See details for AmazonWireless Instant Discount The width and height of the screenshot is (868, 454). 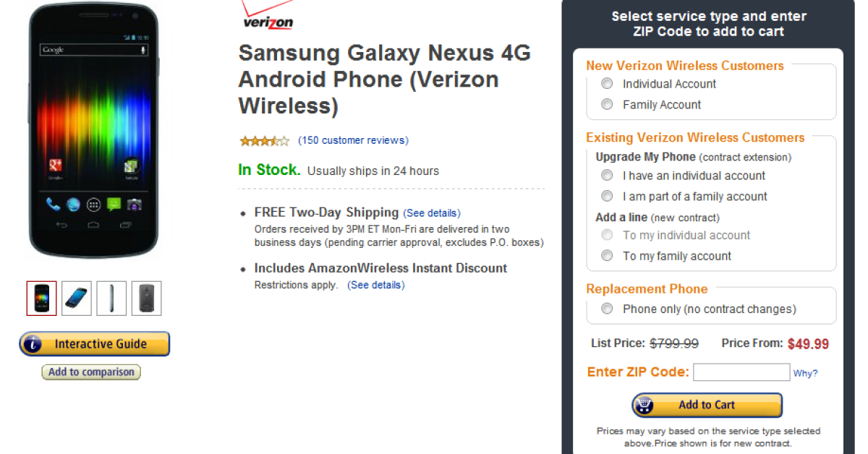(x=376, y=285)
